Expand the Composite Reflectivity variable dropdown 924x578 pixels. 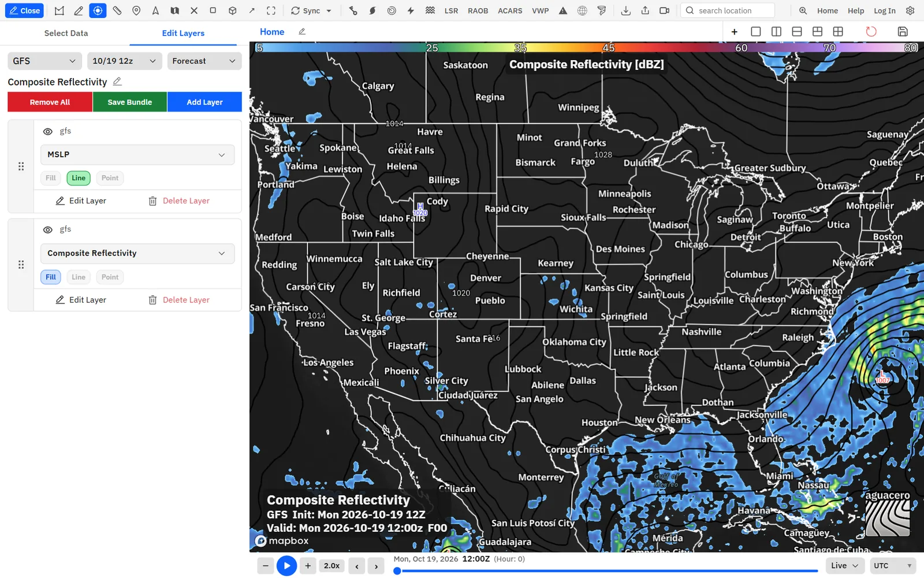(x=137, y=253)
